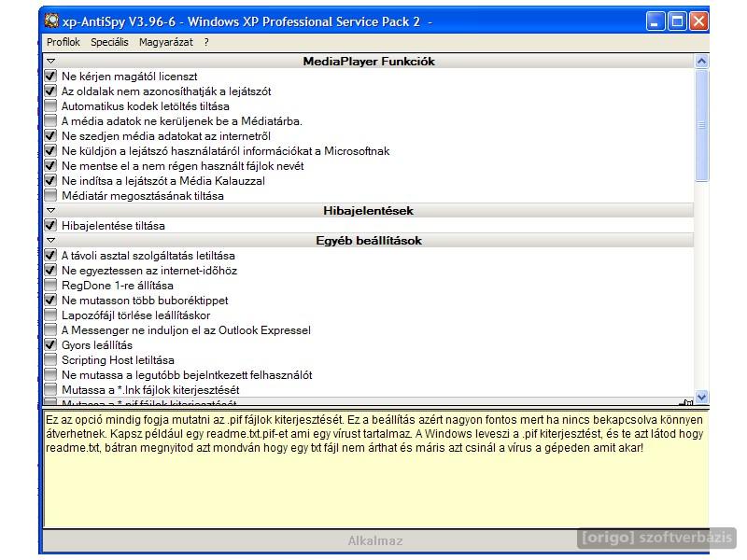
Task: Check A Messenger ne induljon el az Outlook Expressel
Action: 50,329
